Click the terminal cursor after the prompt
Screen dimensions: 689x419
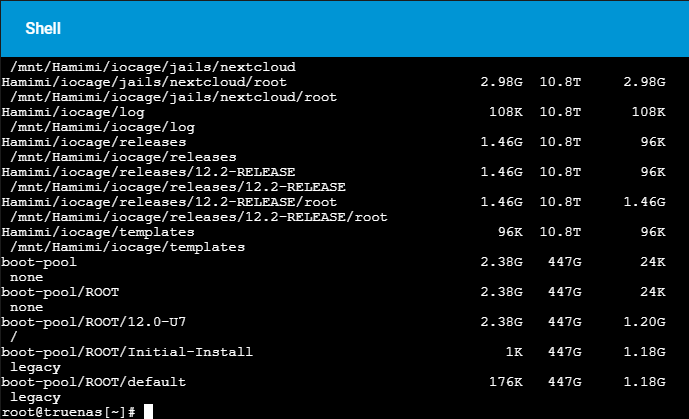pyautogui.click(x=148, y=412)
